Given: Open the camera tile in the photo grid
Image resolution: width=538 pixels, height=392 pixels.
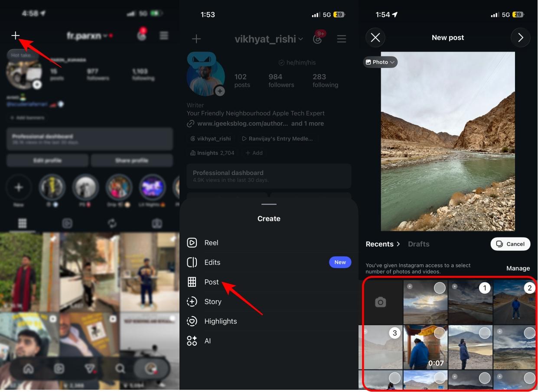Looking at the screenshot, I should [381, 302].
